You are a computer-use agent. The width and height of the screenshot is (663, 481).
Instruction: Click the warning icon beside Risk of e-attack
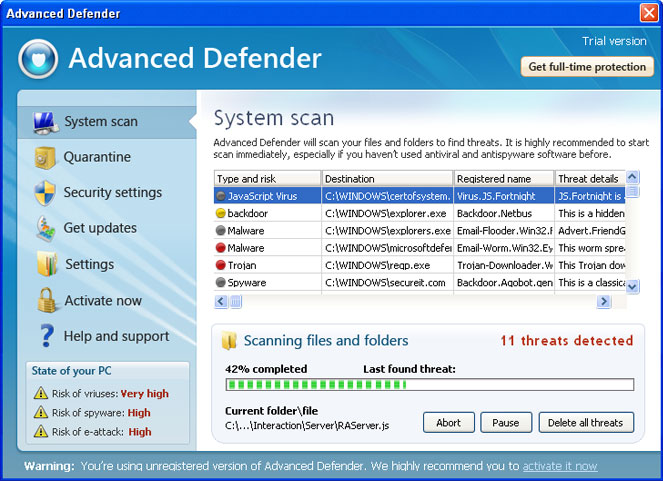coord(41,431)
